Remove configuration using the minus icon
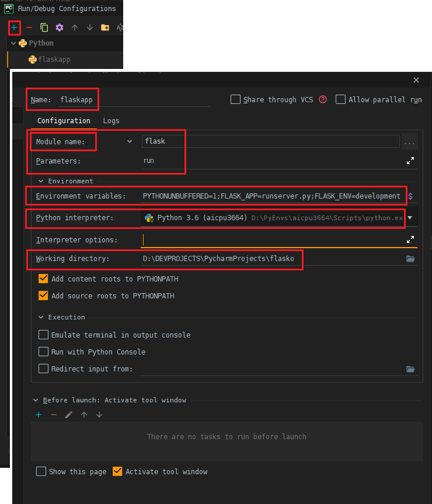This screenshot has width=432, height=504. pyautogui.click(x=29, y=27)
